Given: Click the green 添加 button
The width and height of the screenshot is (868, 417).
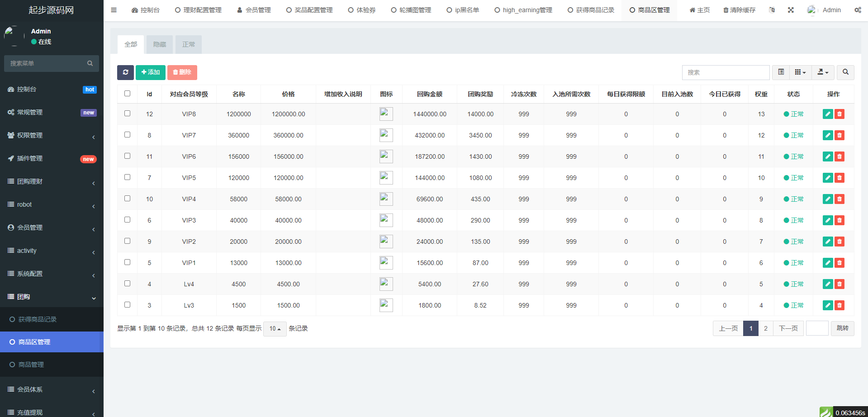Looking at the screenshot, I should pyautogui.click(x=150, y=72).
